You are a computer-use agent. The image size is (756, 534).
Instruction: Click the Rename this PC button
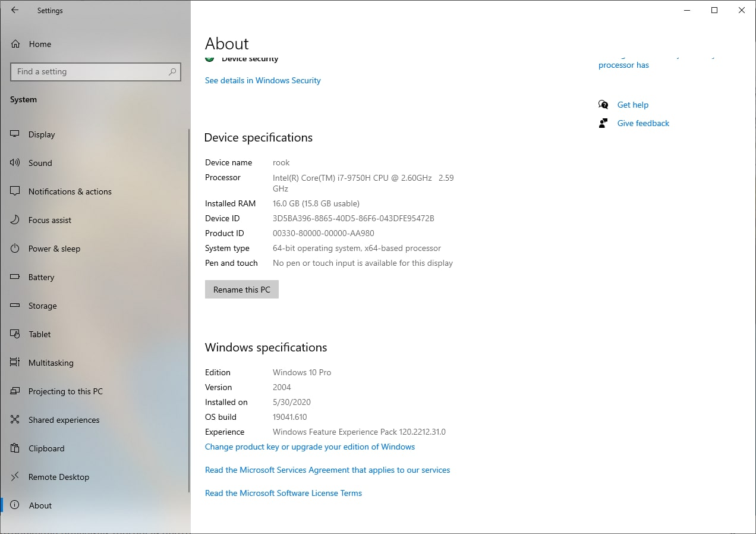pos(242,290)
